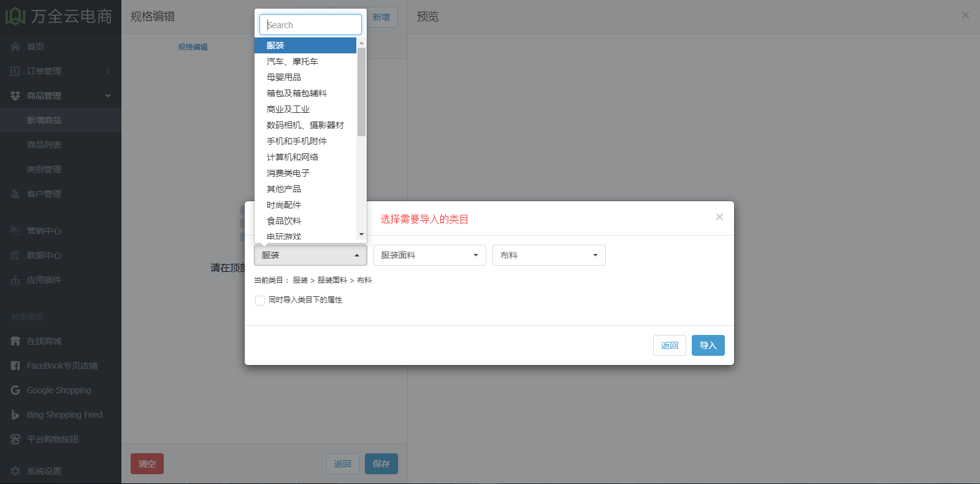This screenshot has height=484, width=980.
Task: Open the 服装面料 second-level category dropdown
Action: pos(429,255)
